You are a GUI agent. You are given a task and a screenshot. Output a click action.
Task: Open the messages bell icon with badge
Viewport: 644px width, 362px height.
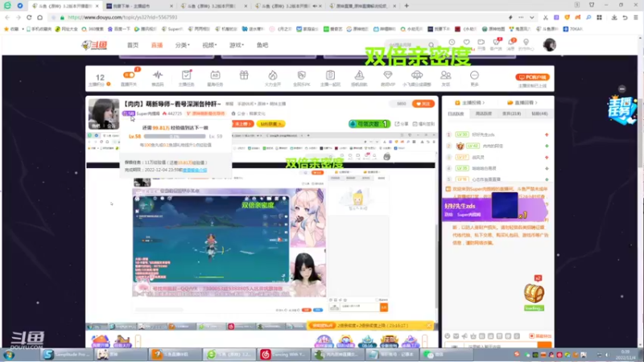tap(511, 43)
